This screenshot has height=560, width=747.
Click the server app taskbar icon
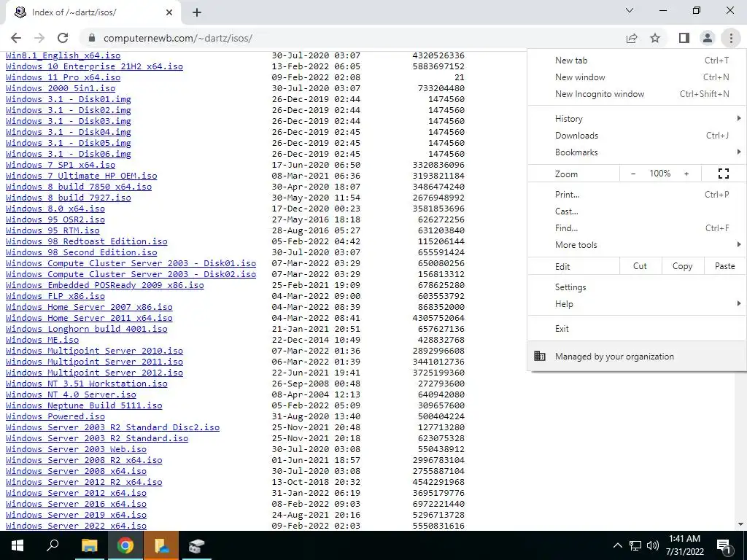[x=196, y=545]
